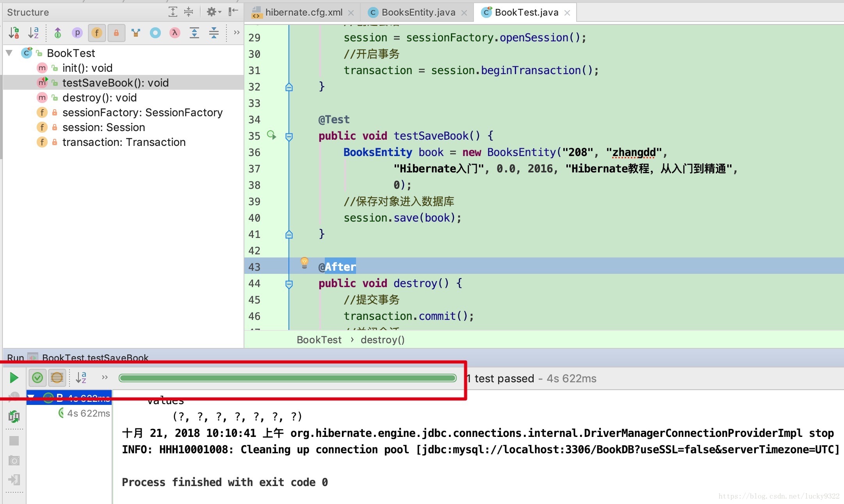Click Autoscroll to Source icon
Viewport: 844px width, 504px height.
pos(194,33)
